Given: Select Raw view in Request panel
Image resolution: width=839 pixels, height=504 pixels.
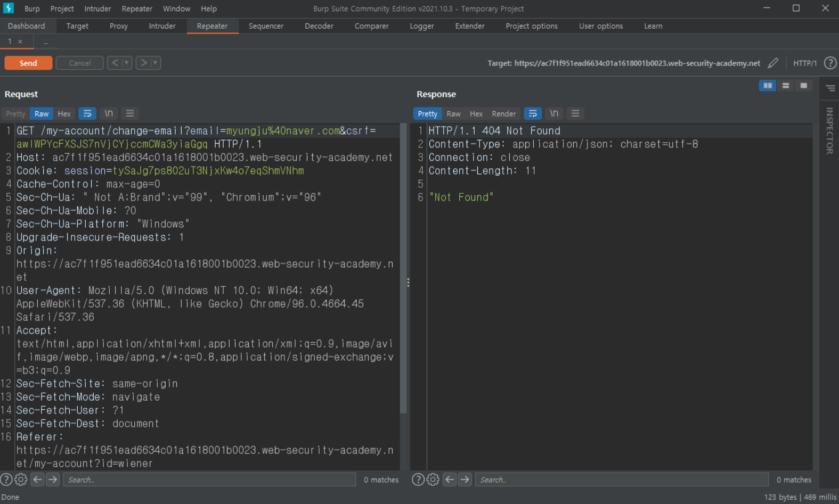Looking at the screenshot, I should click(42, 113).
